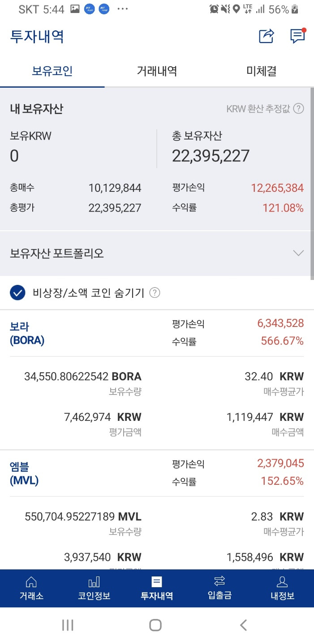Open KRW conversion estimate help icon
Image resolution: width=314 pixels, height=644 pixels.
(x=299, y=109)
